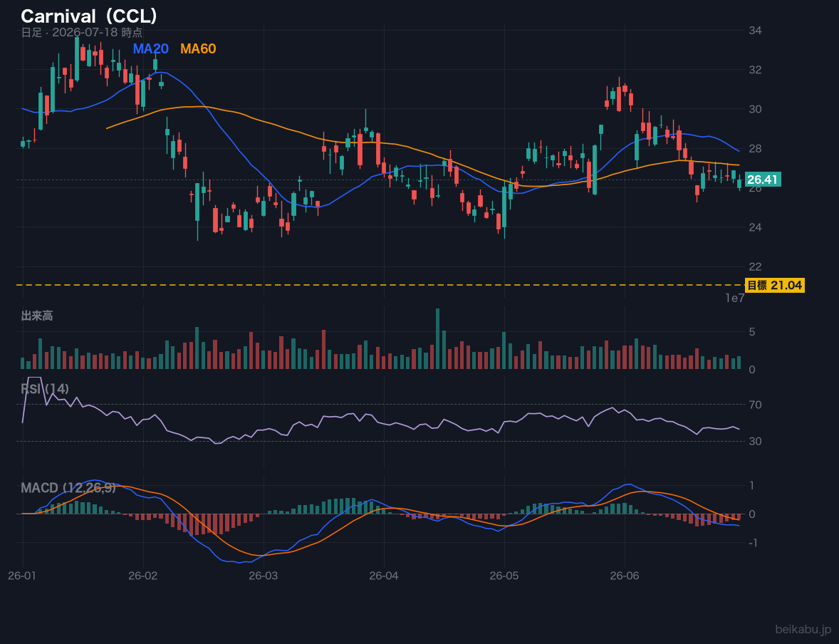Click the 26-01 date axis label

click(x=22, y=576)
